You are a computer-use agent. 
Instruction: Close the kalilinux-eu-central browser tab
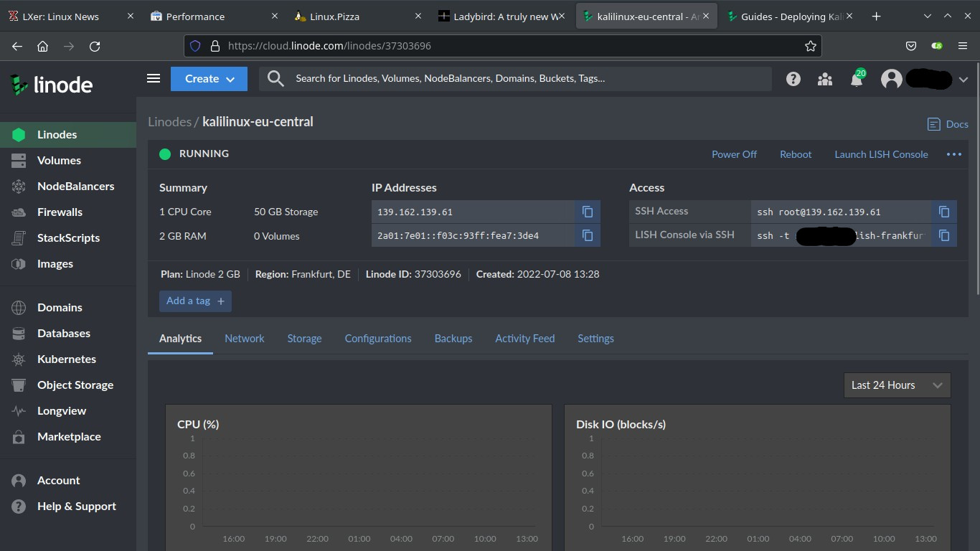(706, 16)
